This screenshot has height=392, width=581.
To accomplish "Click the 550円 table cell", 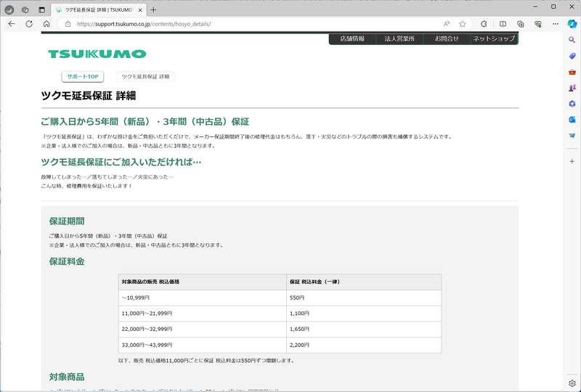I will tap(364, 298).
